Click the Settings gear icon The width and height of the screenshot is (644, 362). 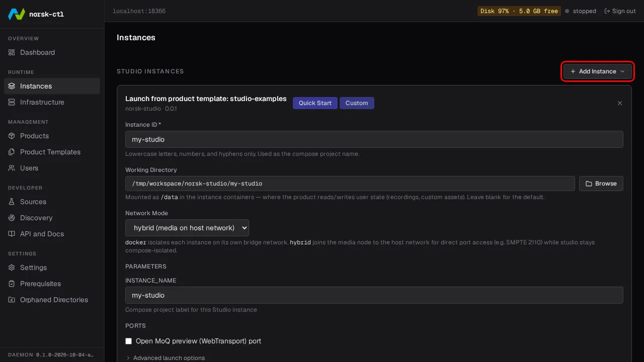12,267
